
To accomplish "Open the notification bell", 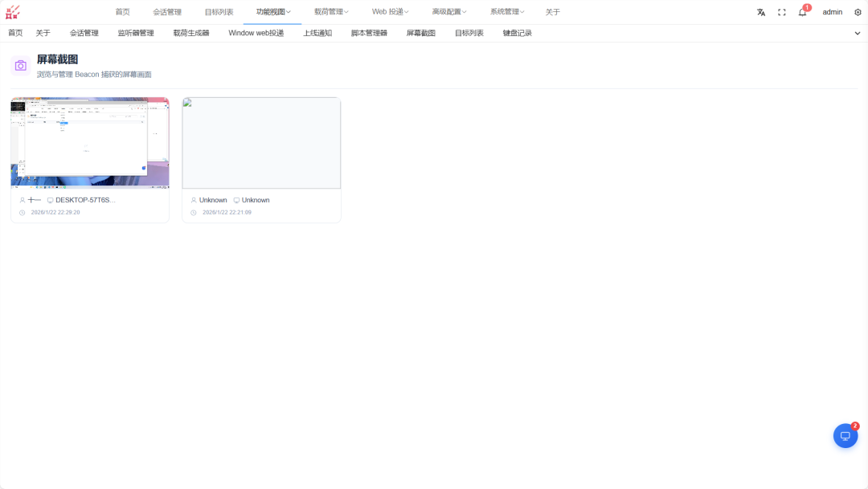I will [x=802, y=12].
